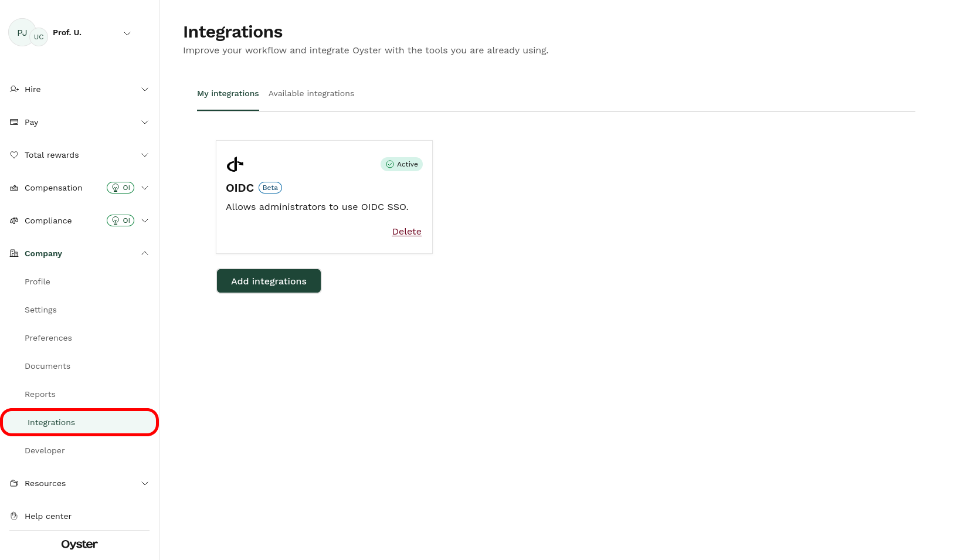957x560 pixels.
Task: Select the Pay wallet icon
Action: click(x=14, y=122)
